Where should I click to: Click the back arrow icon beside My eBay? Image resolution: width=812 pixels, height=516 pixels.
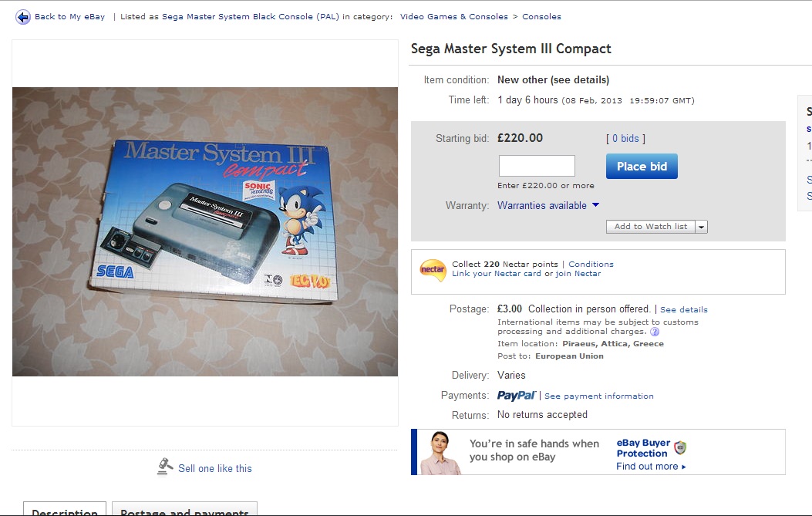(x=23, y=17)
